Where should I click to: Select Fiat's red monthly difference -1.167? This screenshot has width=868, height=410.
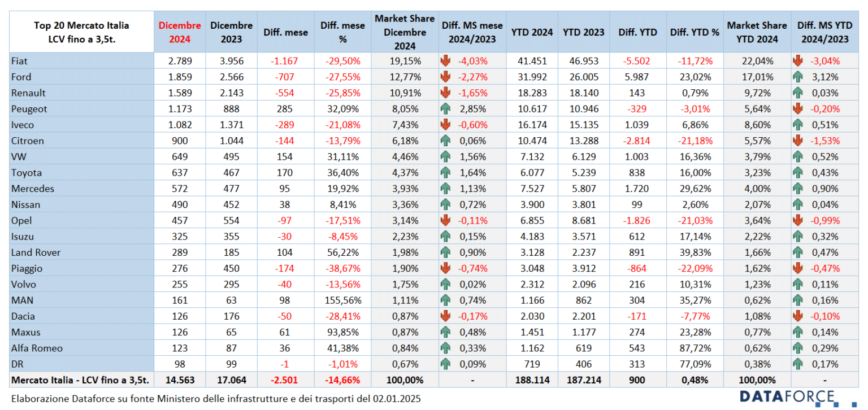[x=285, y=61]
